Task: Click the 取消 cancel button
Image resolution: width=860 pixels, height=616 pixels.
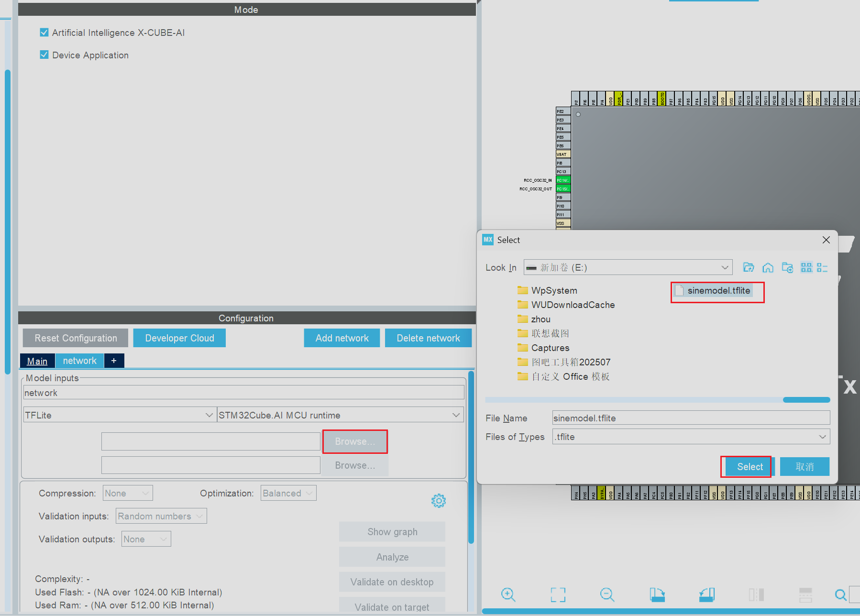Action: pos(805,467)
